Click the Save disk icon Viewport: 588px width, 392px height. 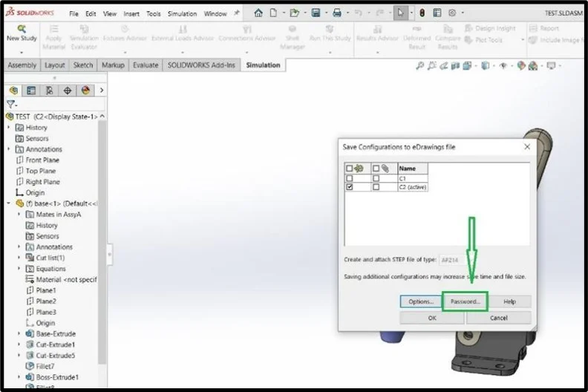[316, 13]
